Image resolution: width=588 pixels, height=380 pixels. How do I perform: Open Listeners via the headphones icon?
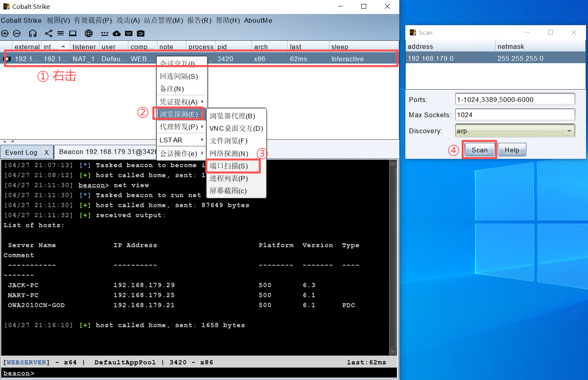[x=33, y=34]
